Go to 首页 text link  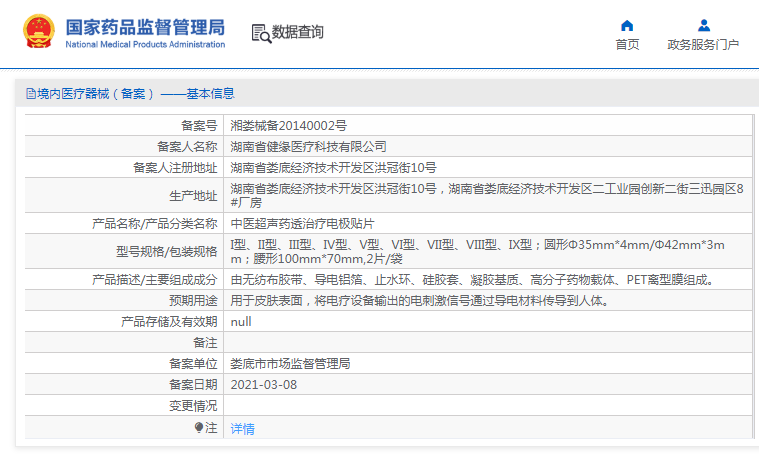tap(627, 45)
